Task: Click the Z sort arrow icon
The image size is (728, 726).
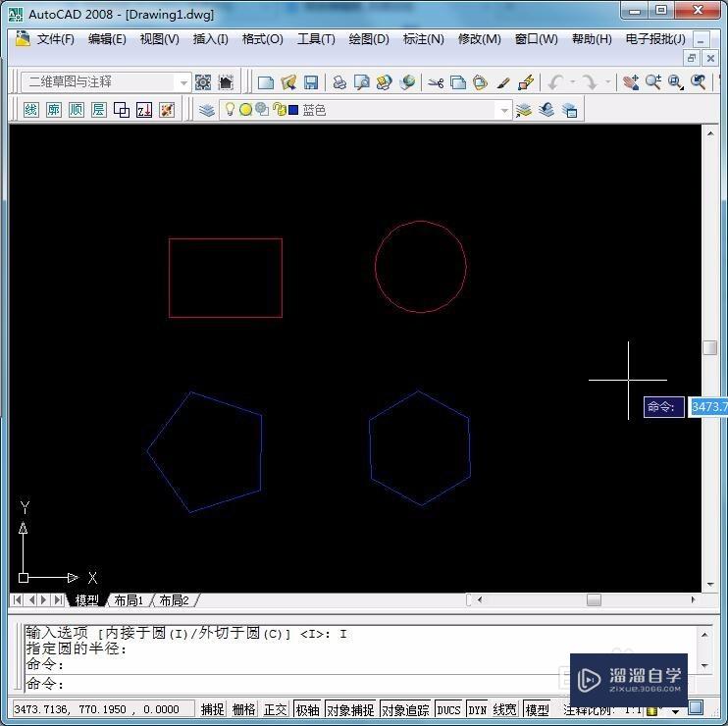Action: point(144,110)
